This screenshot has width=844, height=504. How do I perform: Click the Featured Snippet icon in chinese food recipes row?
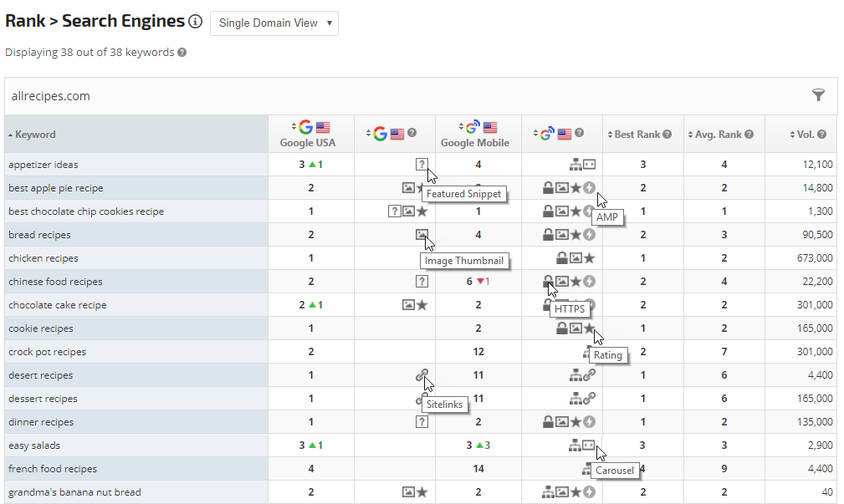[x=422, y=282]
